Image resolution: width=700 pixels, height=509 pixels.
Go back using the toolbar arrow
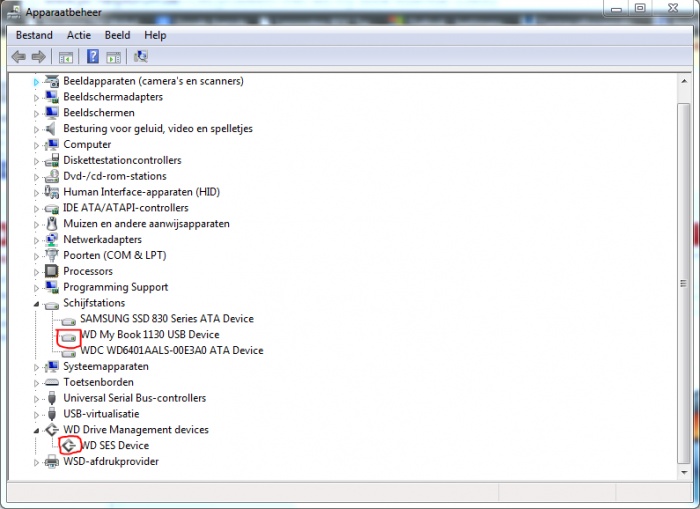coord(18,57)
